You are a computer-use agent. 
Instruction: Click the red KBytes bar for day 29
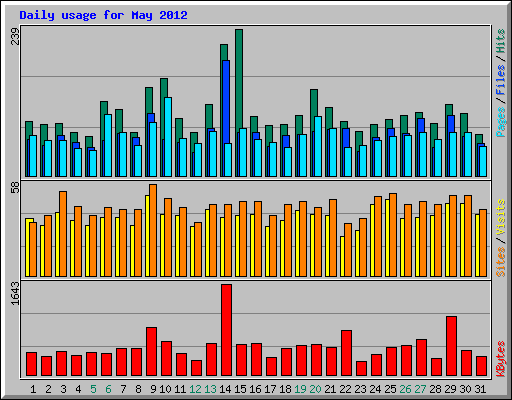(451, 346)
